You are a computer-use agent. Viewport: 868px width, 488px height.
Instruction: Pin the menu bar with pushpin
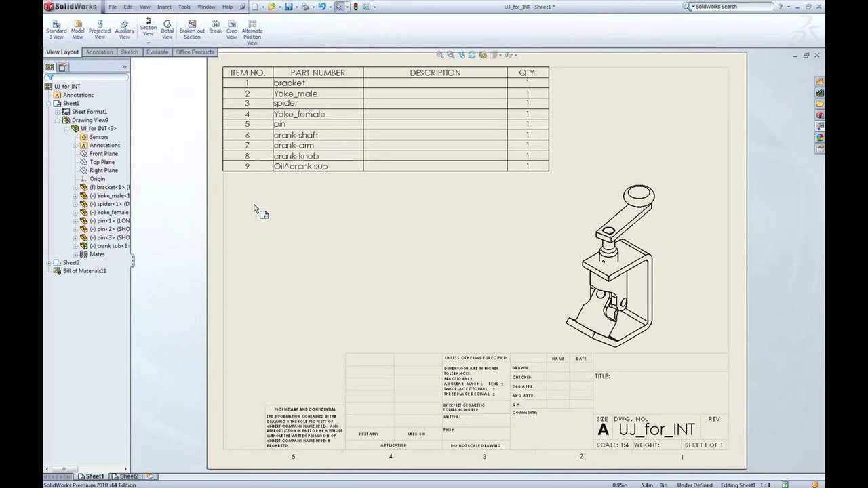(x=242, y=7)
